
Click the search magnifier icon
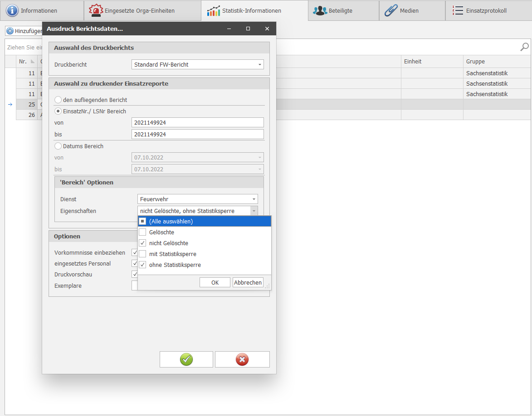[524, 47]
